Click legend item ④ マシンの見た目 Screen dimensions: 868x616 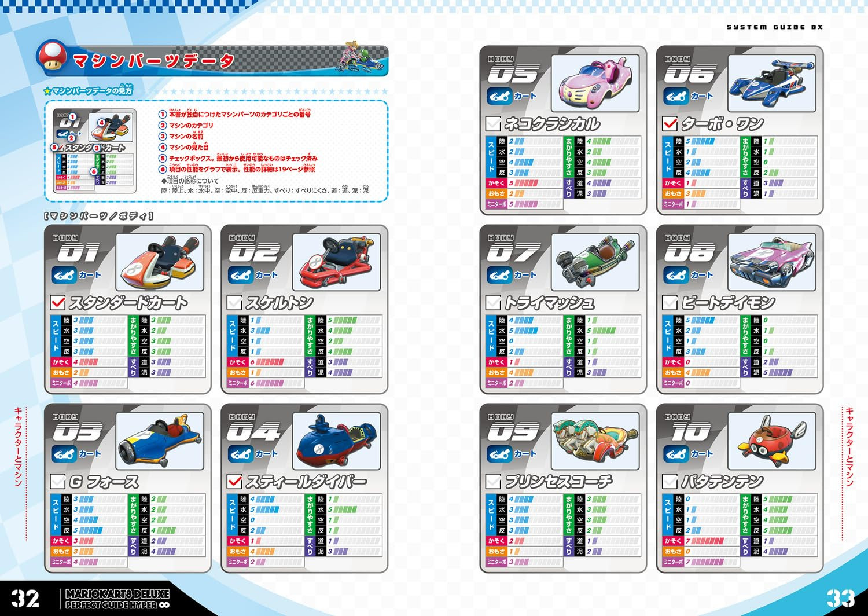tap(183, 147)
